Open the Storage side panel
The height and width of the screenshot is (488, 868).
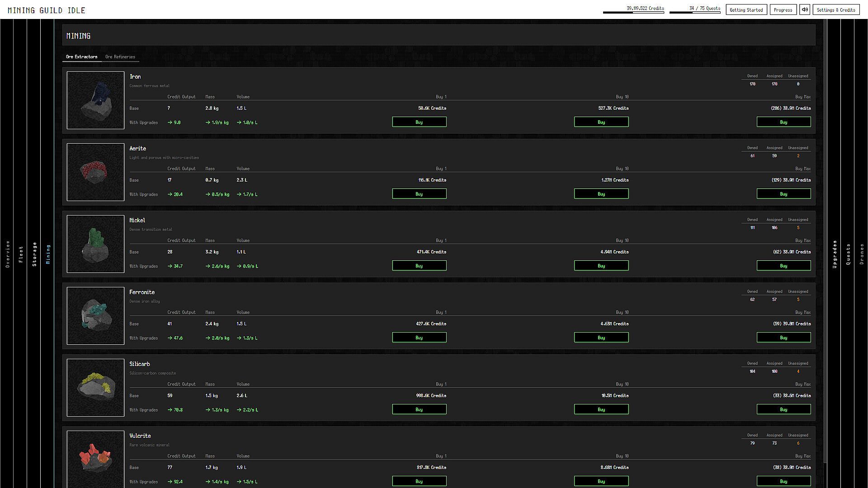(34, 253)
